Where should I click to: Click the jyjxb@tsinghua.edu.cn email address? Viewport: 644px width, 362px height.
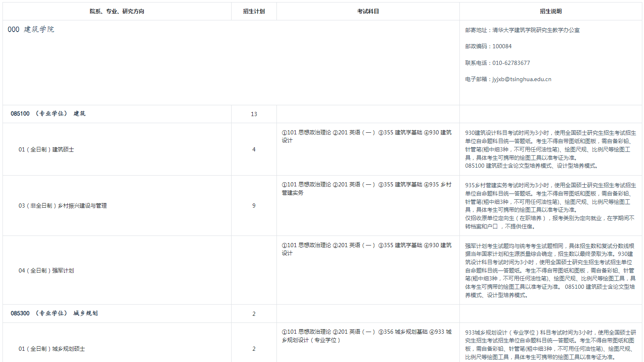pos(521,79)
